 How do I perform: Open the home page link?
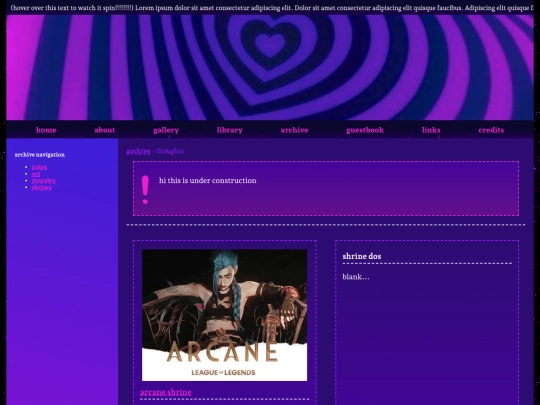click(46, 130)
